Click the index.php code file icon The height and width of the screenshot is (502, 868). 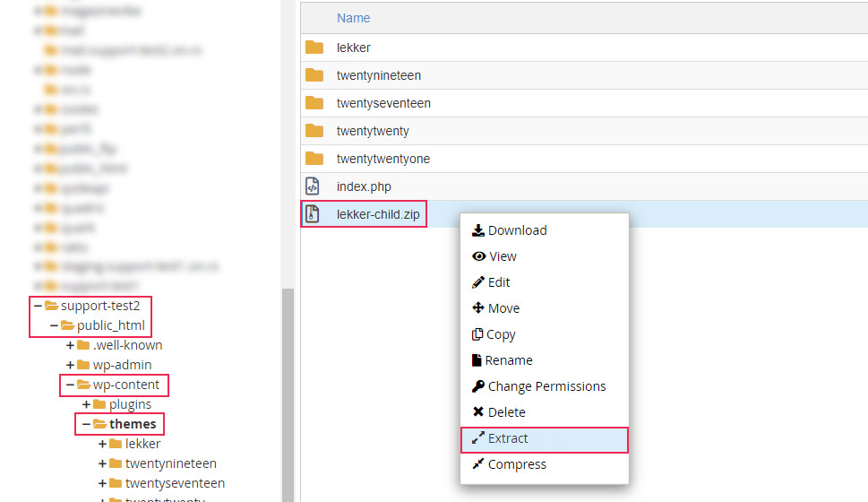pos(313,186)
